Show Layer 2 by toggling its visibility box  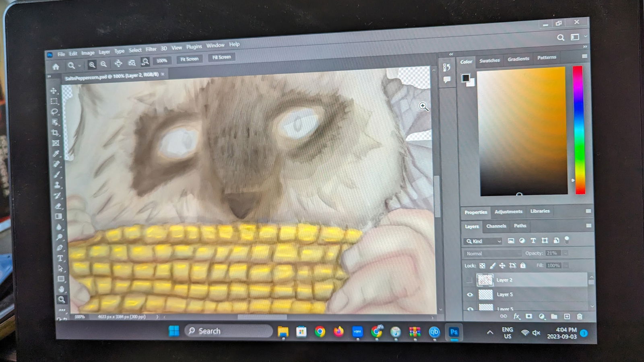(x=469, y=280)
